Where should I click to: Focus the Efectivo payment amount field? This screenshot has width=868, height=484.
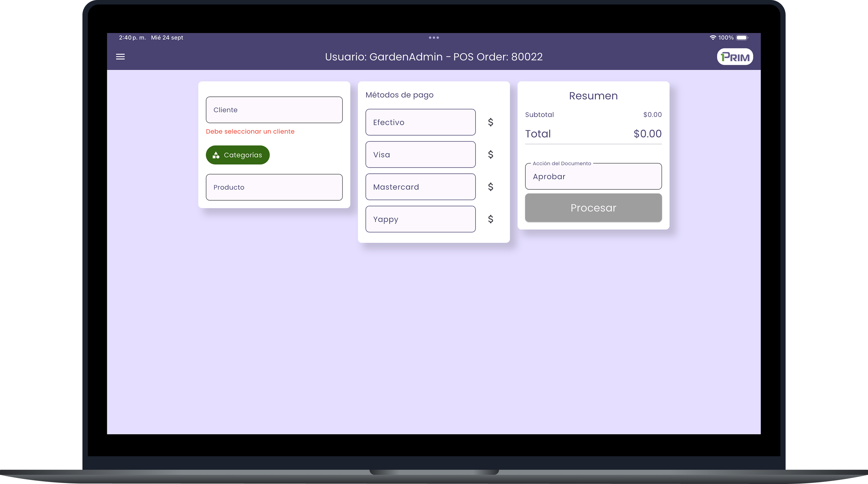click(x=420, y=122)
